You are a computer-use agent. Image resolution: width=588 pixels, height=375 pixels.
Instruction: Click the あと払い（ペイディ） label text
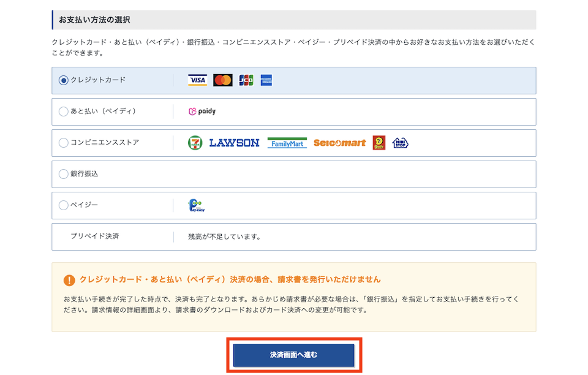104,112
